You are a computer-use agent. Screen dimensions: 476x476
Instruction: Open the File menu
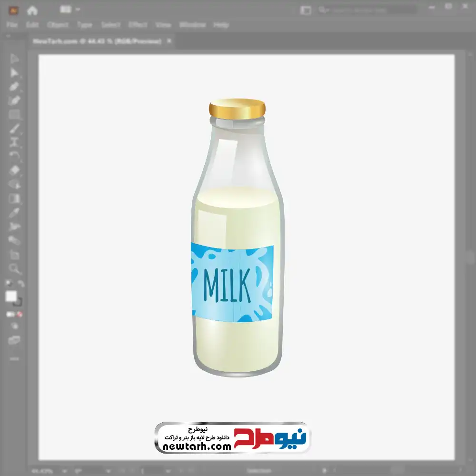point(12,25)
